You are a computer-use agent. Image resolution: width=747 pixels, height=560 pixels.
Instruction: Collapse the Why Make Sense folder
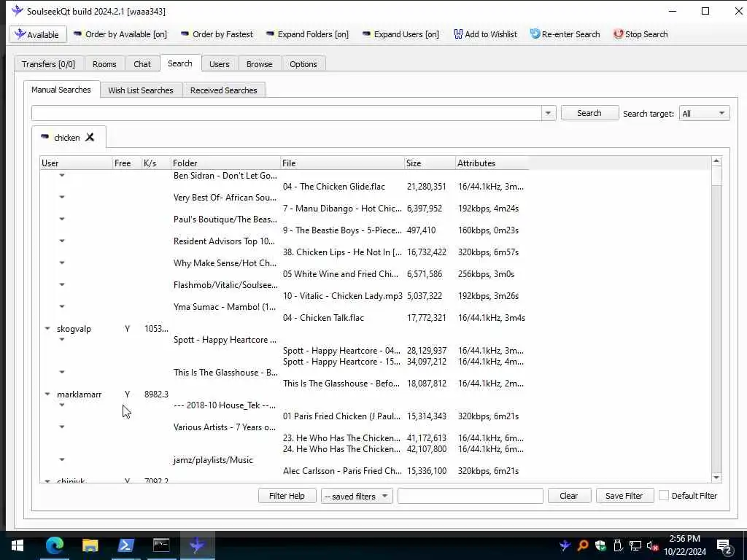pyautogui.click(x=62, y=262)
